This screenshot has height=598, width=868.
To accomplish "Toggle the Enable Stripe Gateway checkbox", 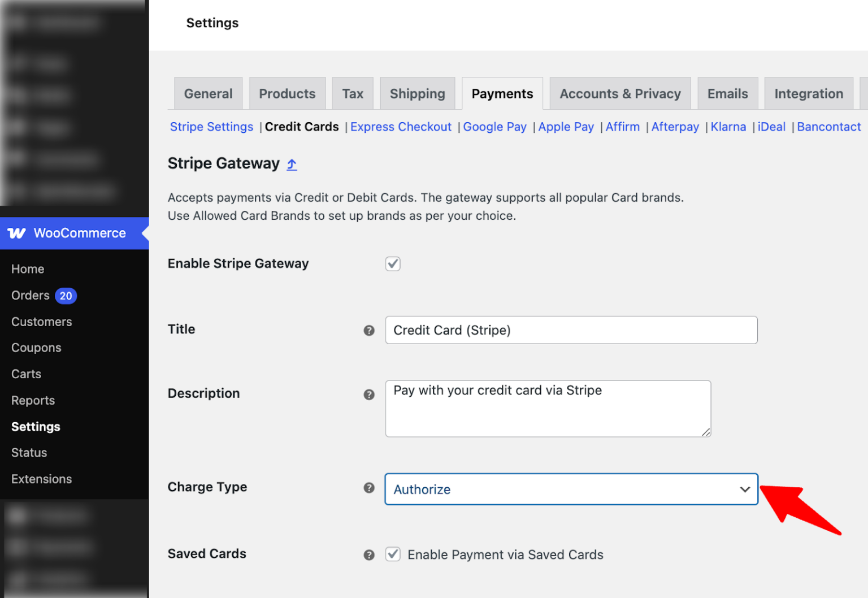I will click(393, 263).
